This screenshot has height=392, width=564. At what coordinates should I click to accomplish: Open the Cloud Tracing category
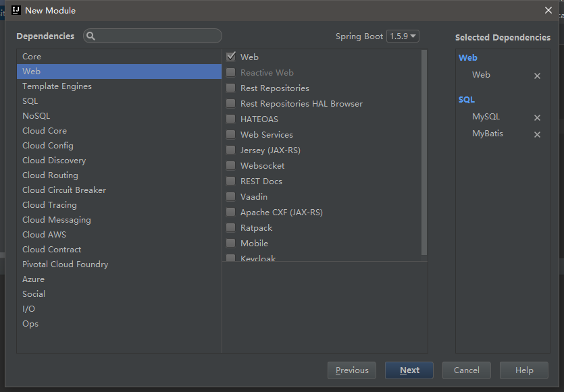[119, 205]
